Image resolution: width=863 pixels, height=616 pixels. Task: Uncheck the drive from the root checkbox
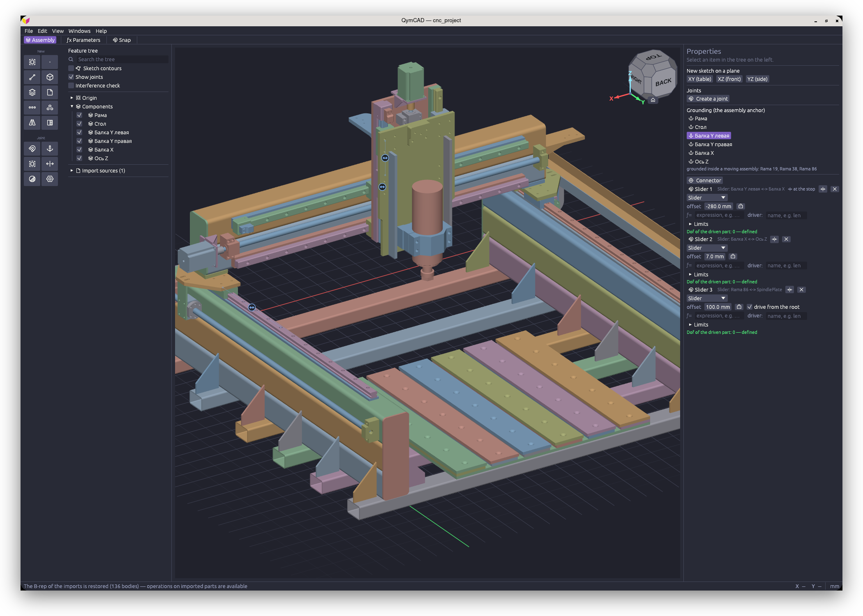point(750,307)
